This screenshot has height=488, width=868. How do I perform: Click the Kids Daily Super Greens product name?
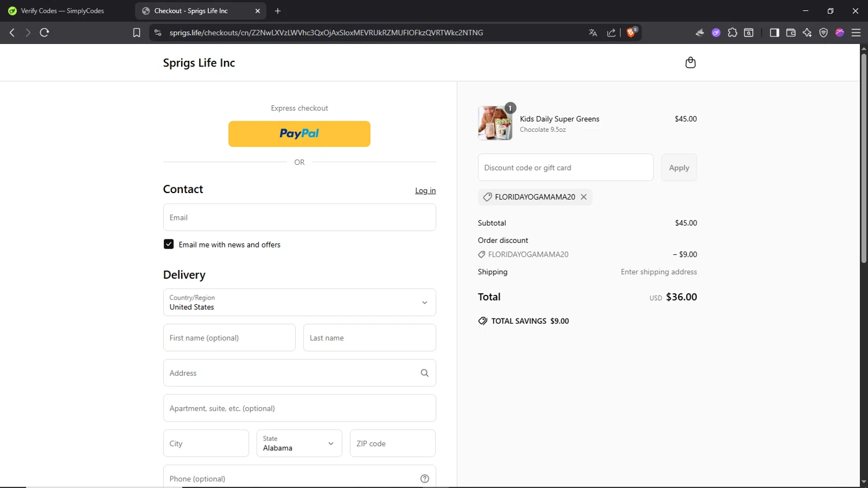(x=560, y=119)
